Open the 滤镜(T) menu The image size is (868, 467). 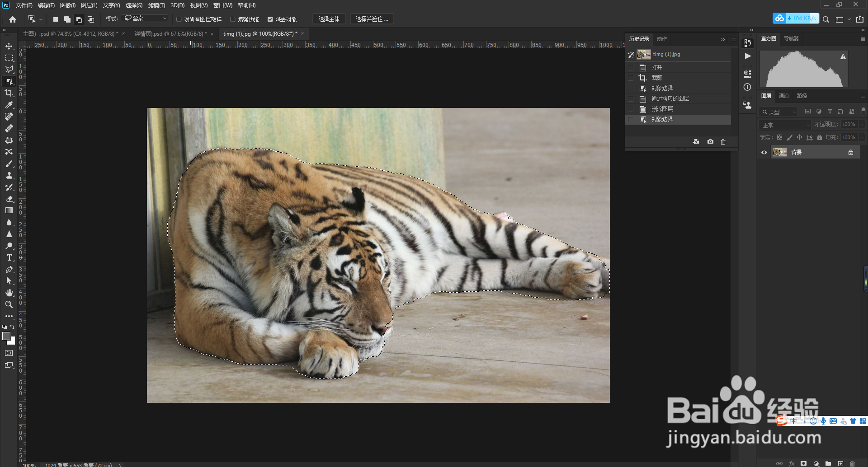pyautogui.click(x=156, y=5)
